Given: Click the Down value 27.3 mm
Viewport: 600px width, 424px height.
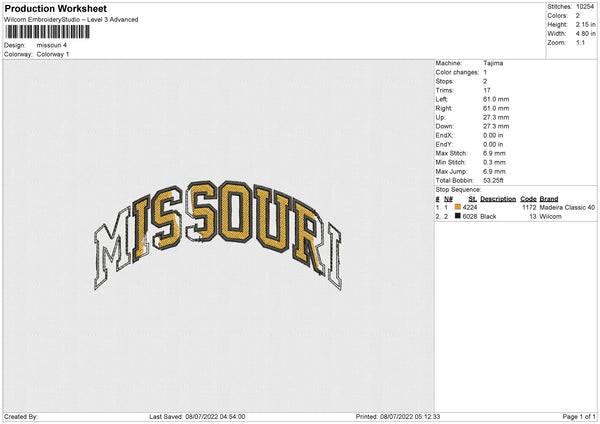Looking at the screenshot, I should pos(496,126).
